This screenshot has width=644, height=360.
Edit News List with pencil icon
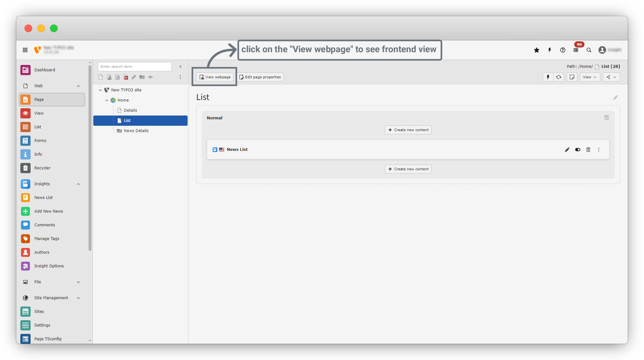point(567,150)
